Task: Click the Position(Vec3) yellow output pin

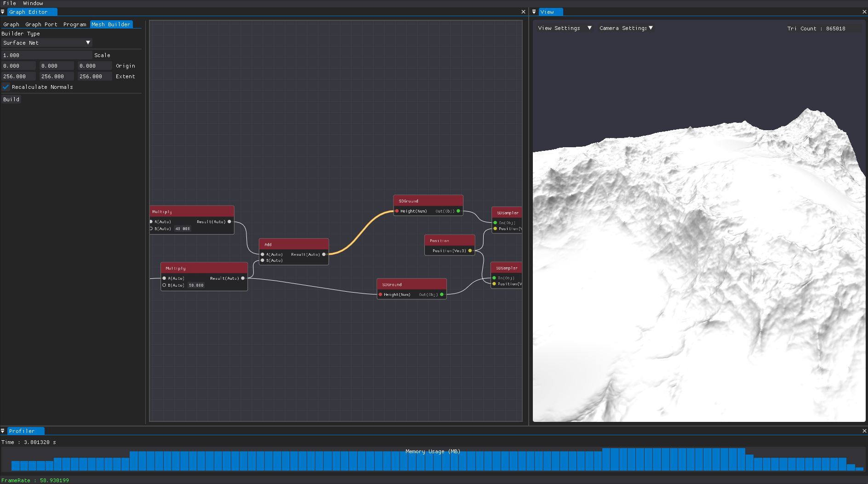Action: tap(470, 251)
